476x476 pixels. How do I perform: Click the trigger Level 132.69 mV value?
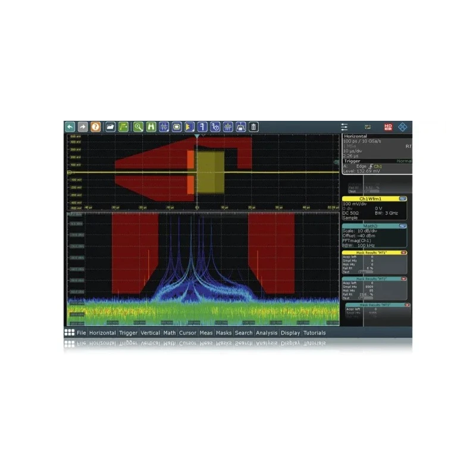click(x=362, y=171)
